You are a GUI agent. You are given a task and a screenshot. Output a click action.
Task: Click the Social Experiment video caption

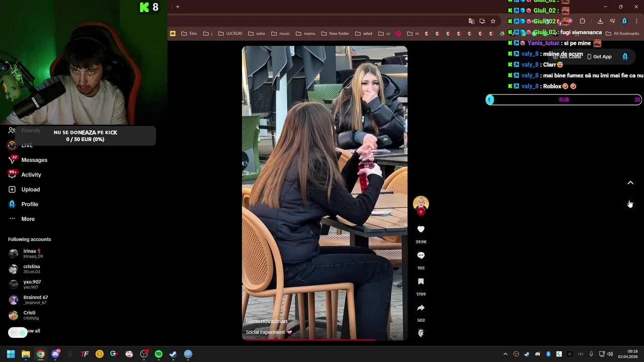click(269, 332)
